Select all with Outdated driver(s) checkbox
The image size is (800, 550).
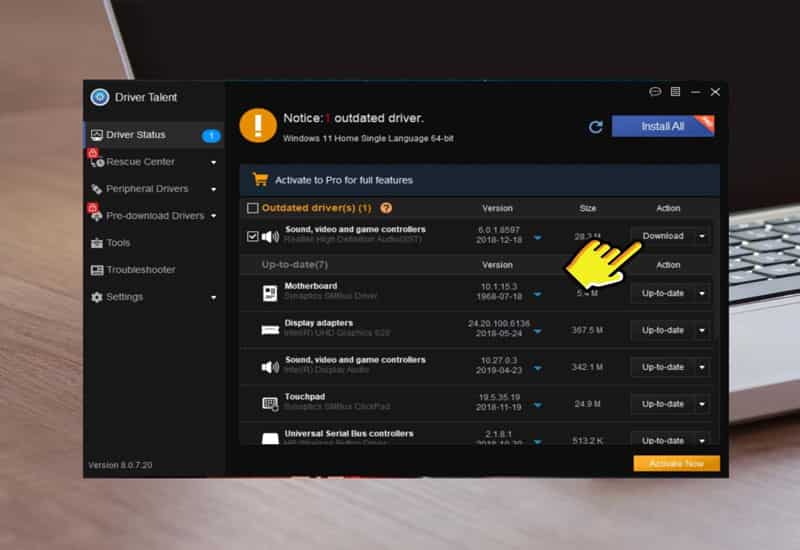(x=252, y=208)
